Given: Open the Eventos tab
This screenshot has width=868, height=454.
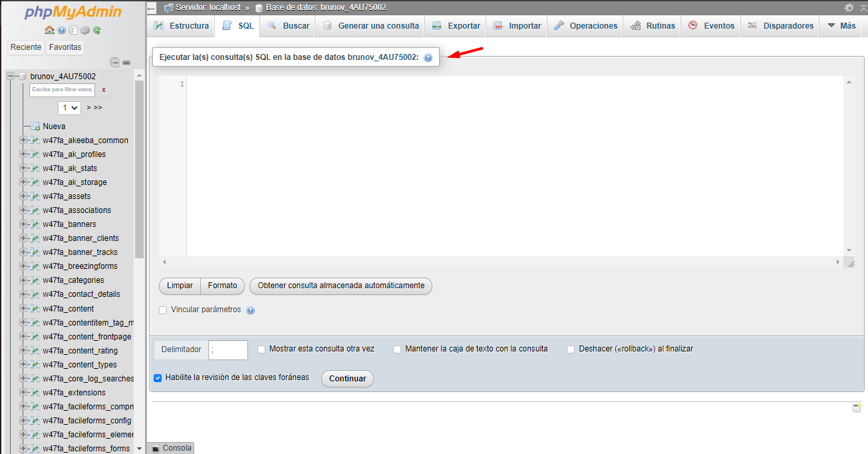Looking at the screenshot, I should (x=712, y=26).
